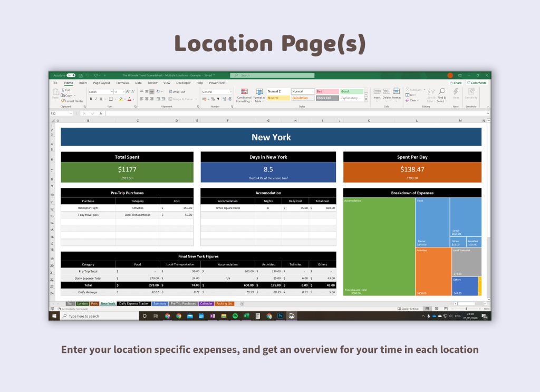Click the Insert Function fx icon
Screen dimensions: 540x392
pos(101,113)
